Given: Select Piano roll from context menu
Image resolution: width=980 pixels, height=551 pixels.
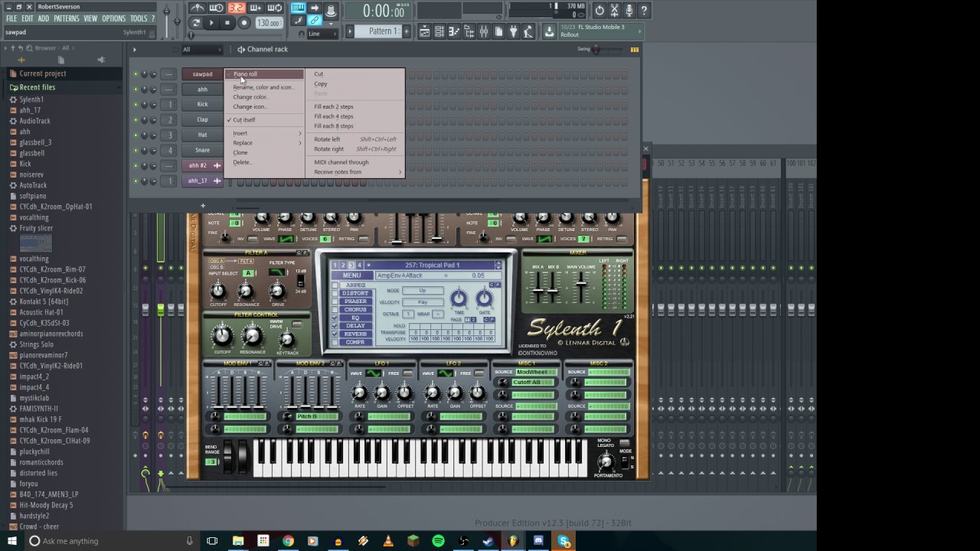Looking at the screenshot, I should (x=265, y=74).
